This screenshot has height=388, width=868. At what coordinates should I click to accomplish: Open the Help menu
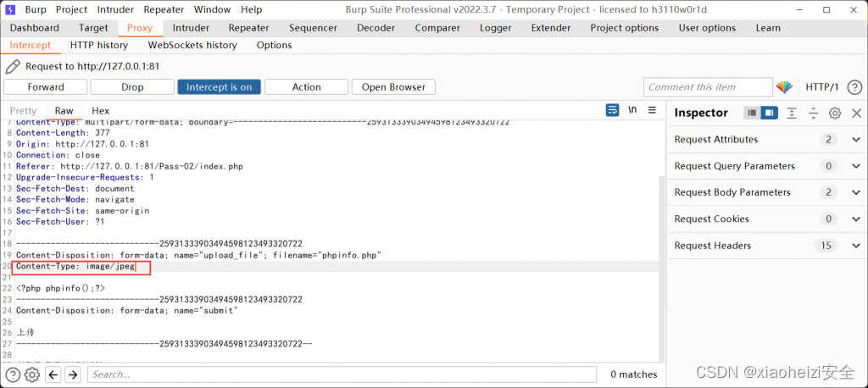pyautogui.click(x=251, y=9)
